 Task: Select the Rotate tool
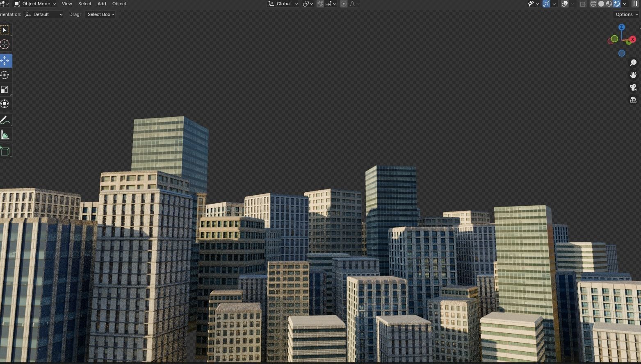[x=5, y=75]
